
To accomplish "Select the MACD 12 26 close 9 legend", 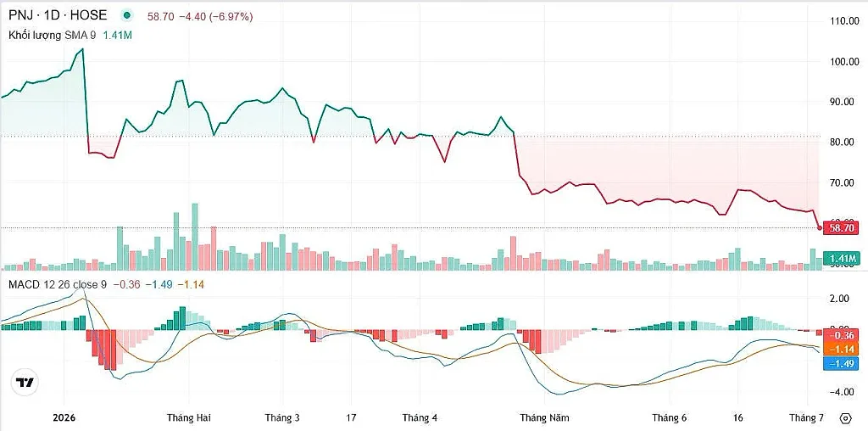I will click(57, 285).
